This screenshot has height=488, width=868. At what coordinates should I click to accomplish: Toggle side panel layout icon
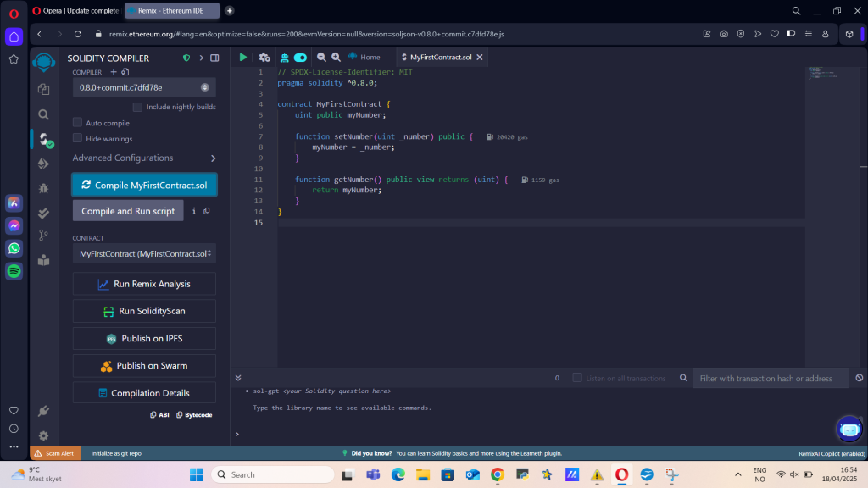(214, 58)
